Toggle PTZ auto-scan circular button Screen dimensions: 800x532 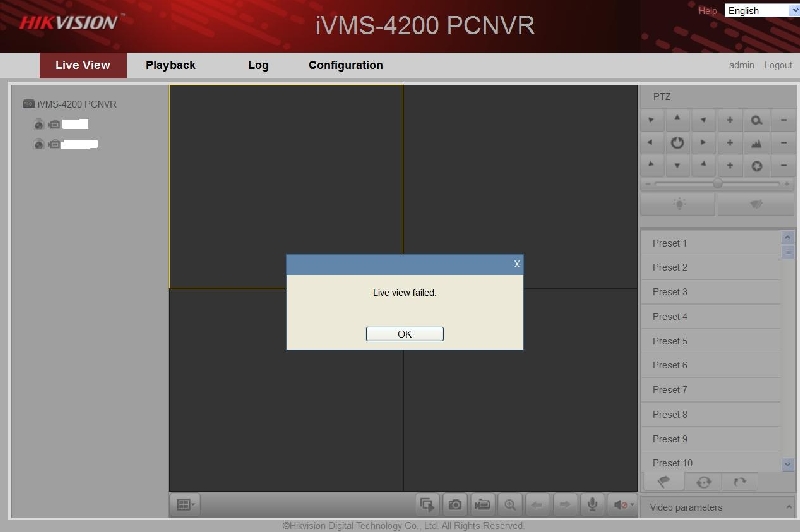[x=677, y=143]
